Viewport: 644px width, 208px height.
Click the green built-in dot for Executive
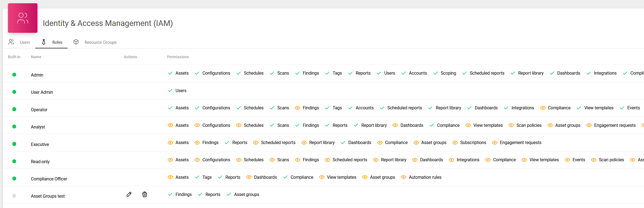[14, 144]
